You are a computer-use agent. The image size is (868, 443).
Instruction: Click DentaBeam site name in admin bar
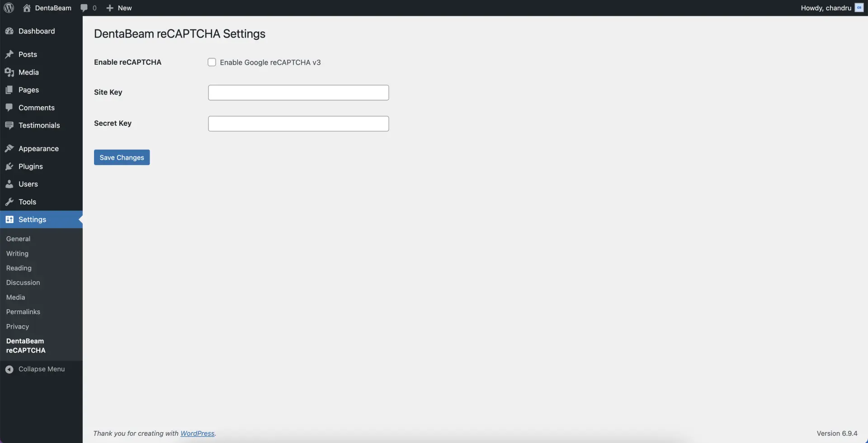[x=53, y=8]
